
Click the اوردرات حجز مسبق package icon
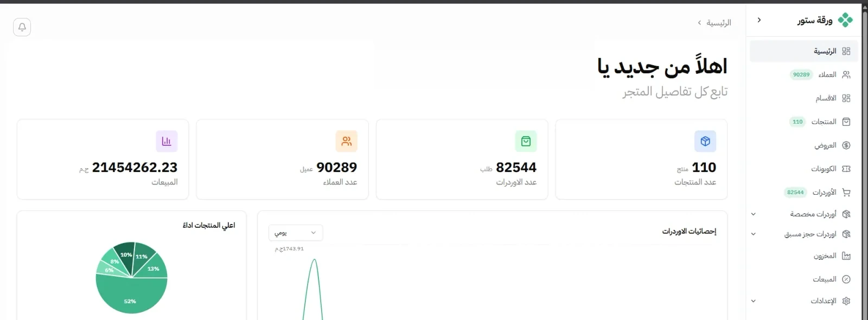pyautogui.click(x=846, y=234)
